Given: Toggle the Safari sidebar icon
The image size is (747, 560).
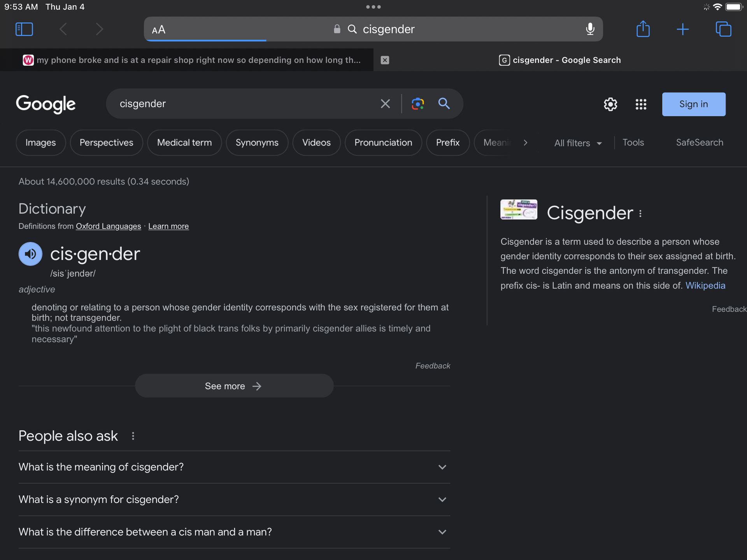Looking at the screenshot, I should coord(24,29).
